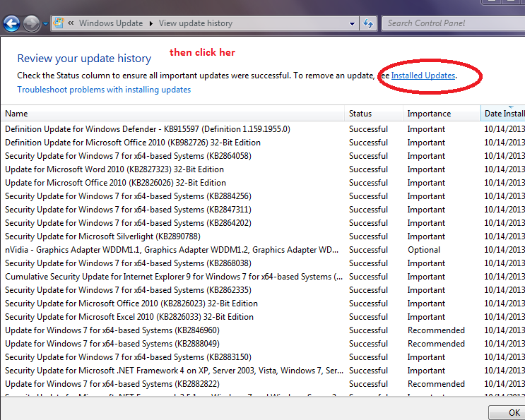Click the Review your update history heading
The height and width of the screenshot is (420, 525).
coord(84,59)
